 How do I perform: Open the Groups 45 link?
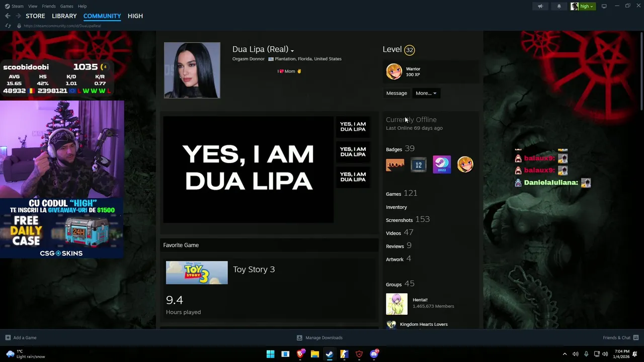[x=400, y=284]
